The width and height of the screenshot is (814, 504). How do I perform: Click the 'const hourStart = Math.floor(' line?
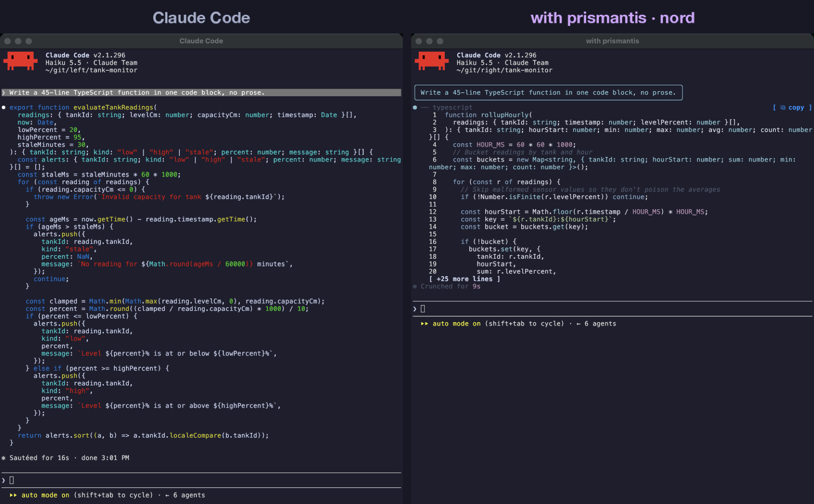(585, 212)
